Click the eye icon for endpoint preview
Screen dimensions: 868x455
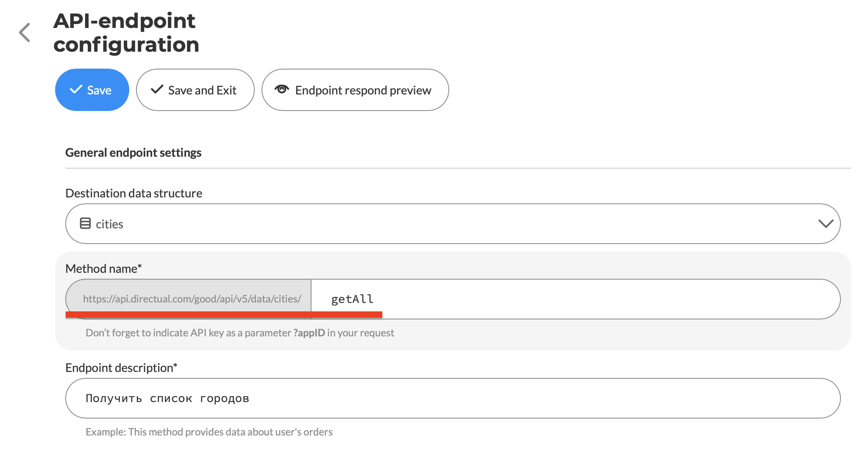(x=282, y=89)
